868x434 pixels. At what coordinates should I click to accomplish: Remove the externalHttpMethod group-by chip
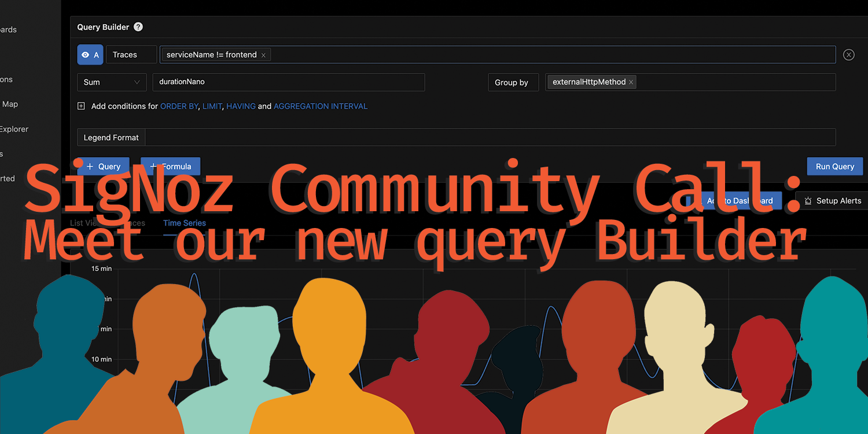pyautogui.click(x=631, y=82)
